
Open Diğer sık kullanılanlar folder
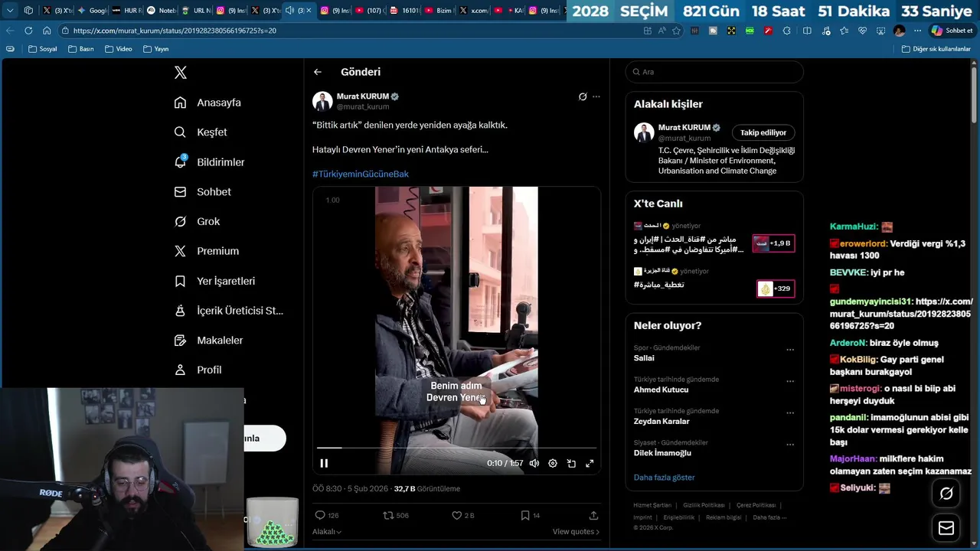[936, 49]
